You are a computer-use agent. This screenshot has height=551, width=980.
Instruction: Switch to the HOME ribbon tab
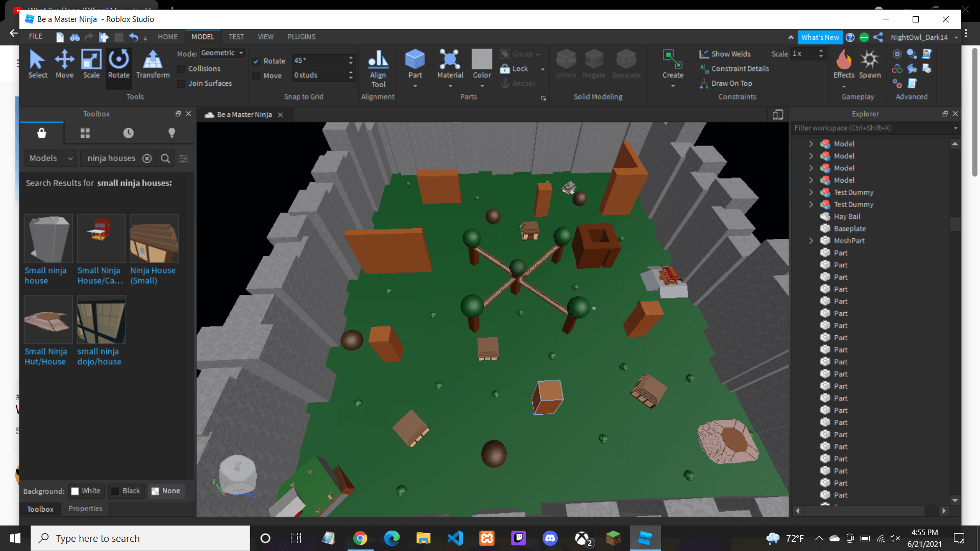pos(167,37)
